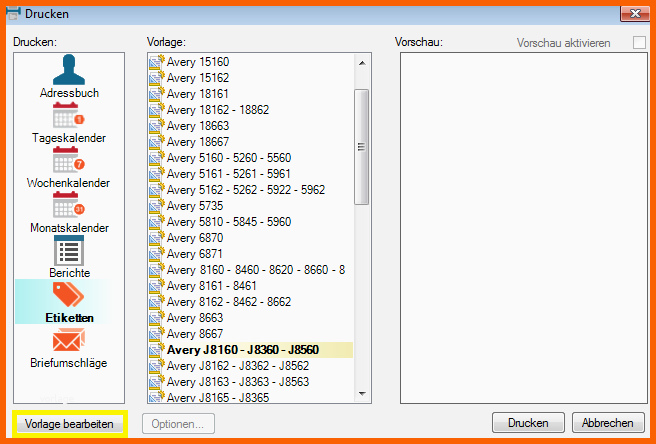Viewport: 656px width, 444px height.
Task: Click the Vorlage bearbeiten button
Action: point(69,424)
